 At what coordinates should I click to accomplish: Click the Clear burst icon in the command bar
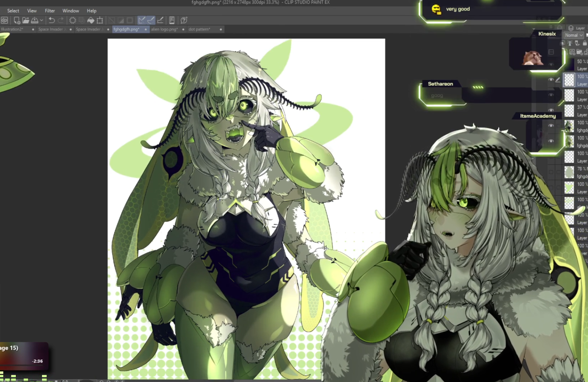tap(73, 20)
